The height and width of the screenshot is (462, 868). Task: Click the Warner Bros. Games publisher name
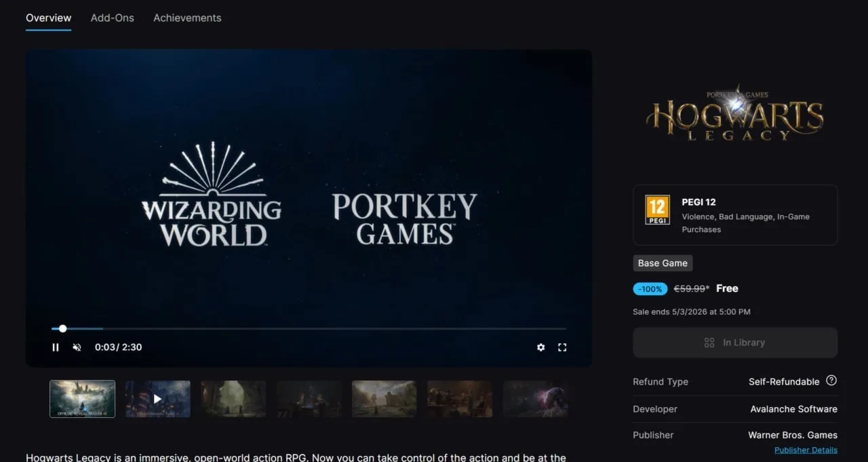793,435
